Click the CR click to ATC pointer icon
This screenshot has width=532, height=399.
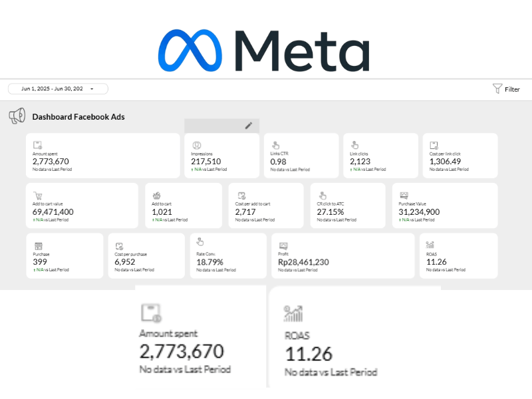pos(323,196)
